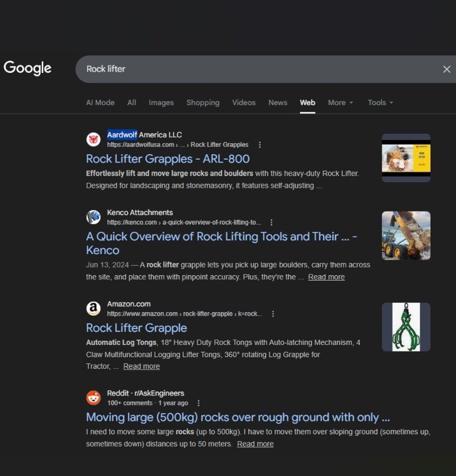Click '100+ comments · 1 year ago' text
456x476 pixels.
(147, 403)
